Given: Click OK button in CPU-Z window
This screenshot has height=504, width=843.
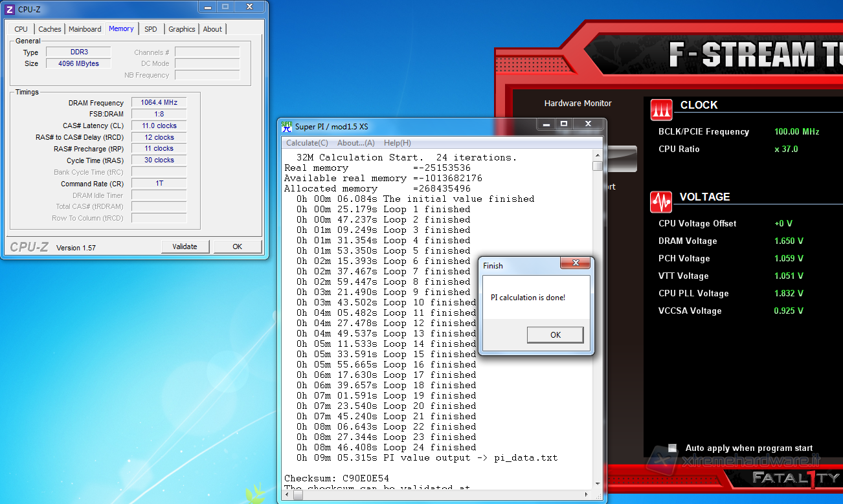Looking at the screenshot, I should [x=237, y=247].
